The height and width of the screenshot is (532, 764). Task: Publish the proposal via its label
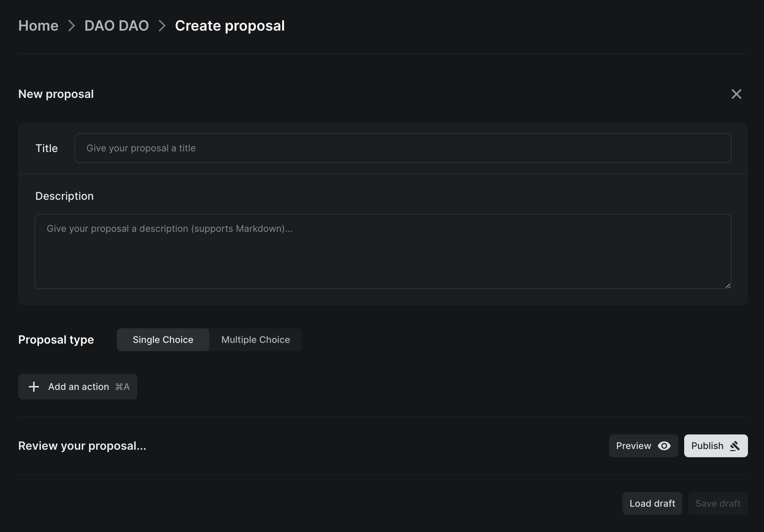pos(707,446)
